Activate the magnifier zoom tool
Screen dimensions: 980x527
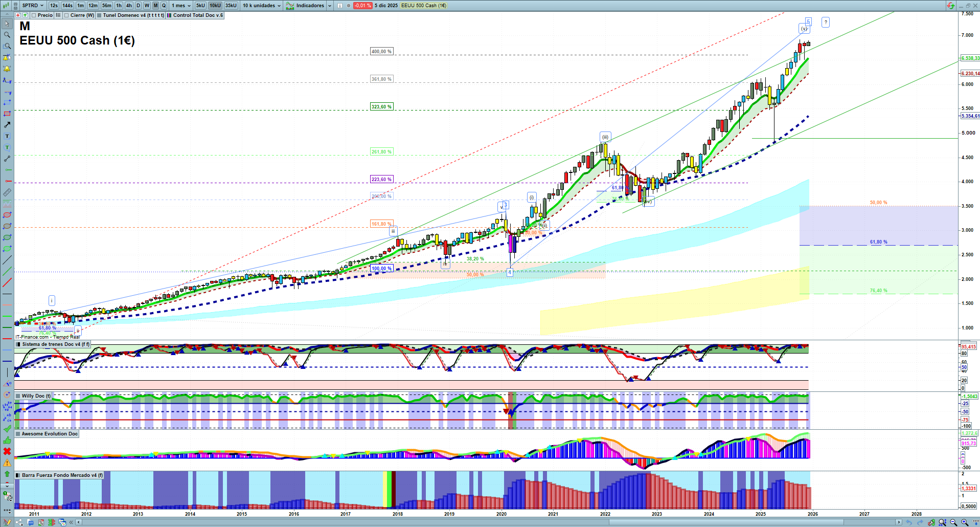pos(7,35)
